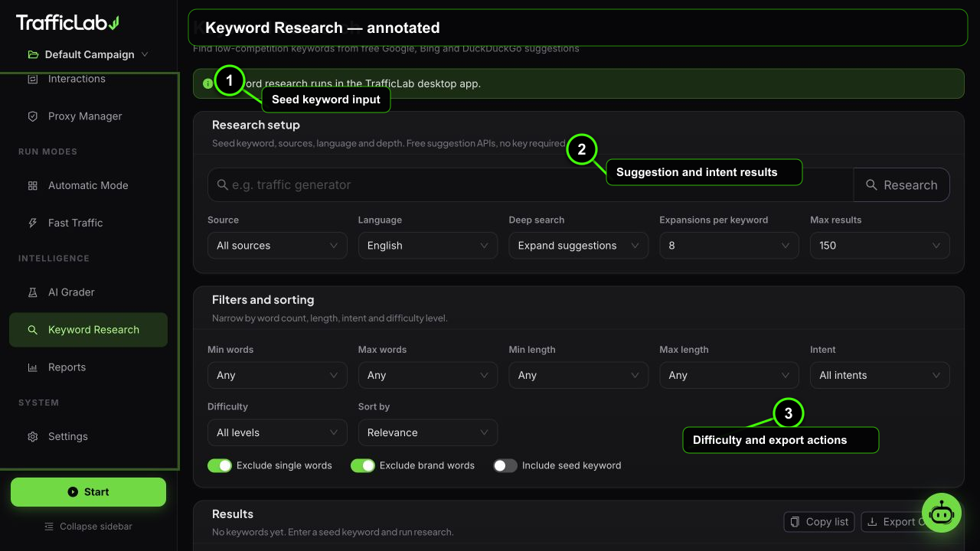Toggle Exclude single words switch
Viewport: 980px width, 551px height.
coord(220,465)
